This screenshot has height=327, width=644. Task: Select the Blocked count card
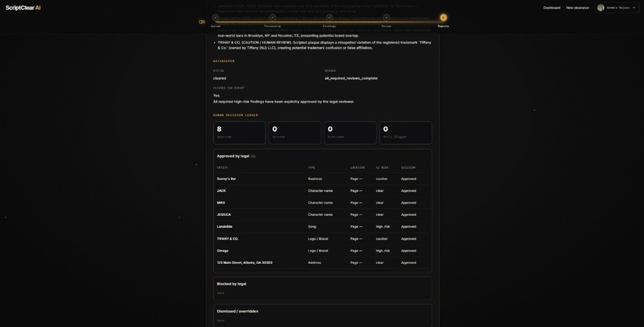pyautogui.click(x=295, y=133)
